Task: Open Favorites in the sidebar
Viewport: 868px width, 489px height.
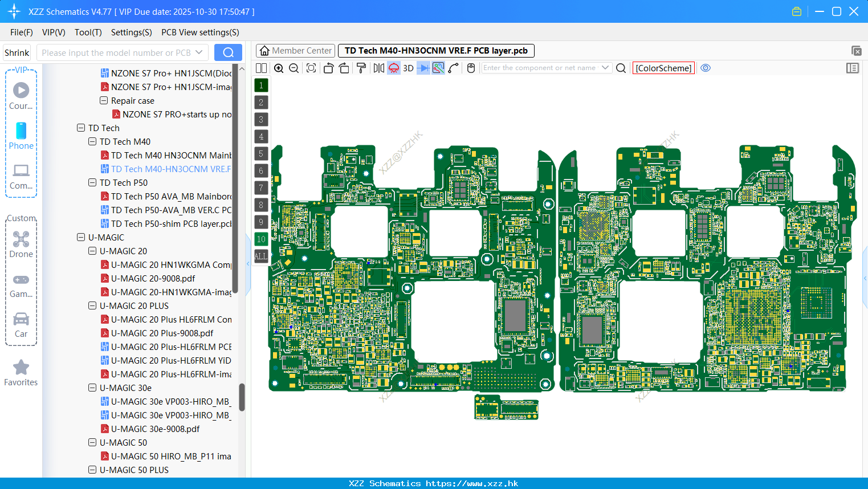Action: pyautogui.click(x=21, y=373)
